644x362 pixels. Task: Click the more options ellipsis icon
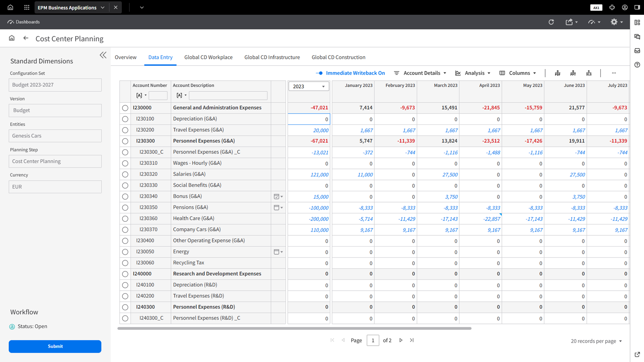coord(614,73)
